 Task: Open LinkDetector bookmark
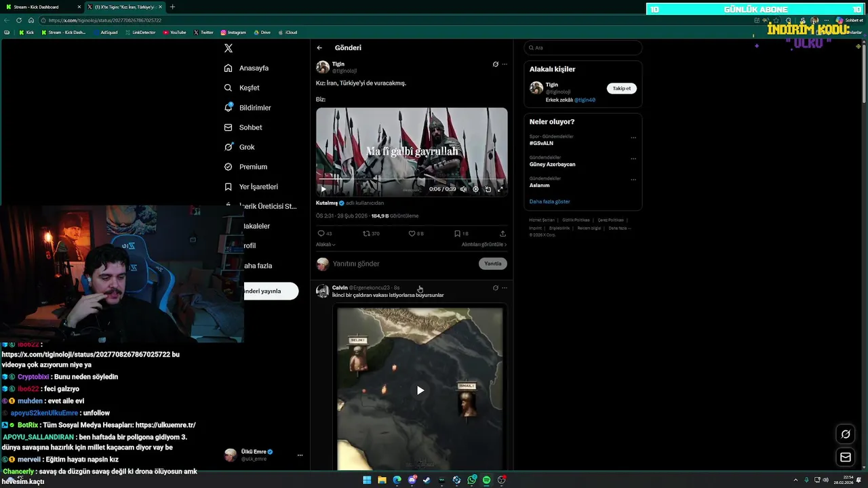click(140, 33)
